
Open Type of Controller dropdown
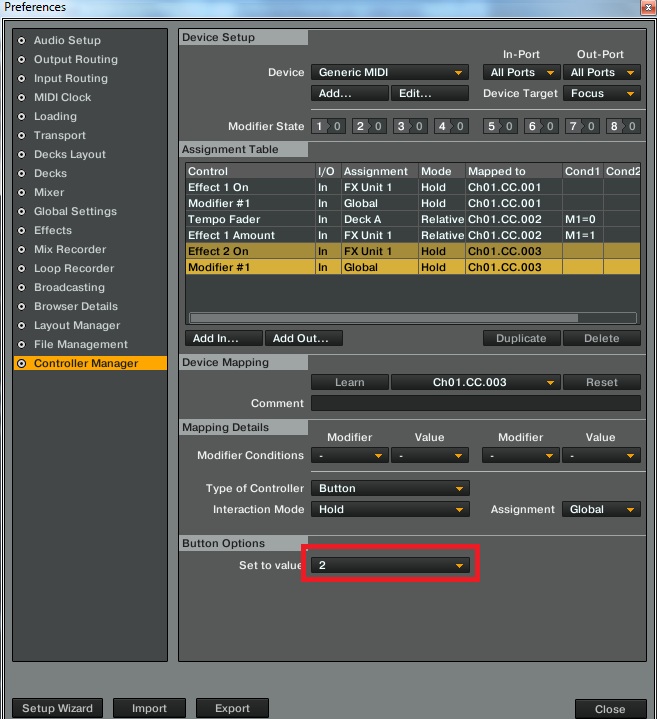point(390,488)
